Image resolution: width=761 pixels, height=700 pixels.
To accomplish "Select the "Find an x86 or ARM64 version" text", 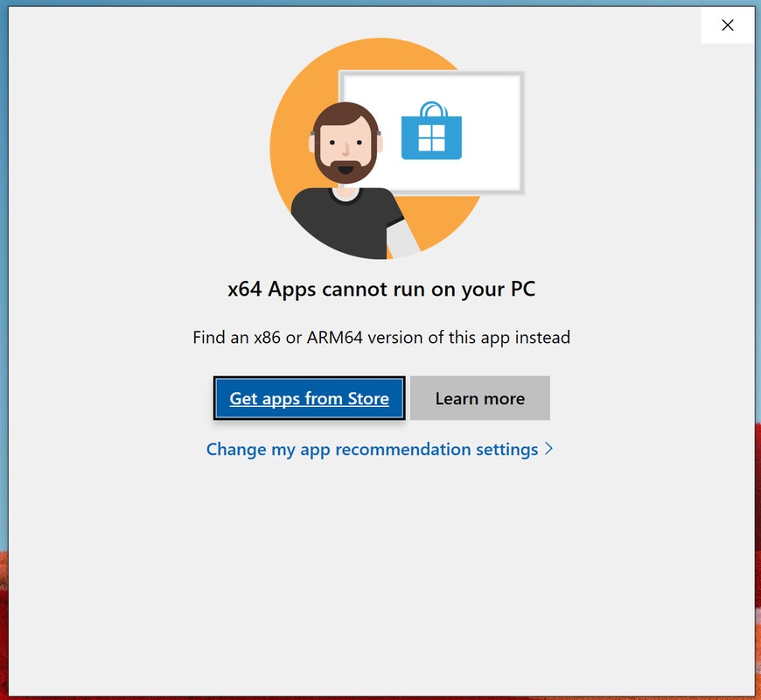I will tap(308, 338).
